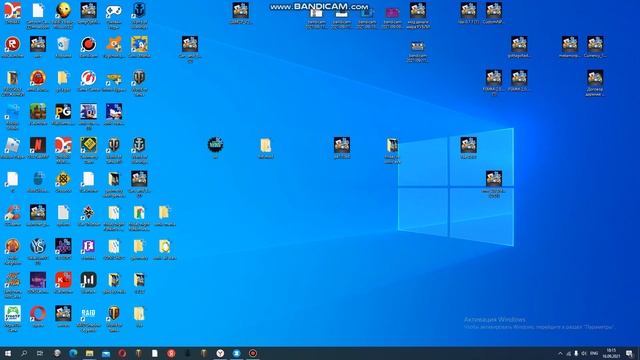Open the yellow smiley face shortcut

[63, 11]
